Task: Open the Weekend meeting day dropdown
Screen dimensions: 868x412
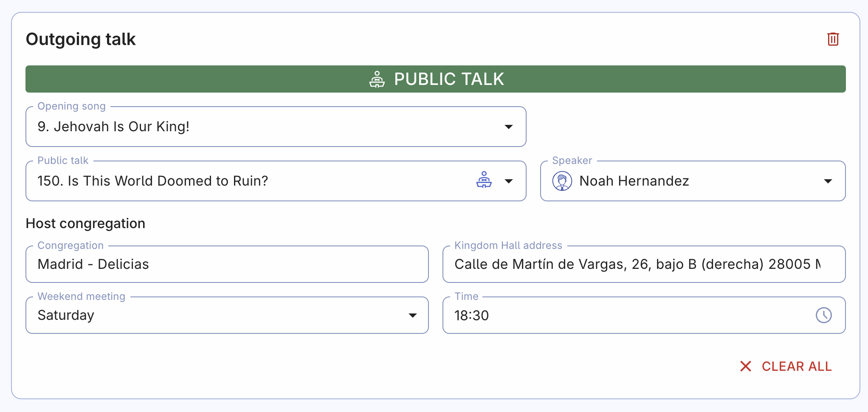Action: click(x=412, y=316)
